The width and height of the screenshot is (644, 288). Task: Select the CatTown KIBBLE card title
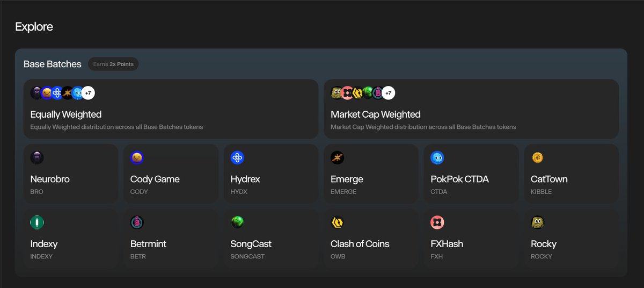coord(549,179)
